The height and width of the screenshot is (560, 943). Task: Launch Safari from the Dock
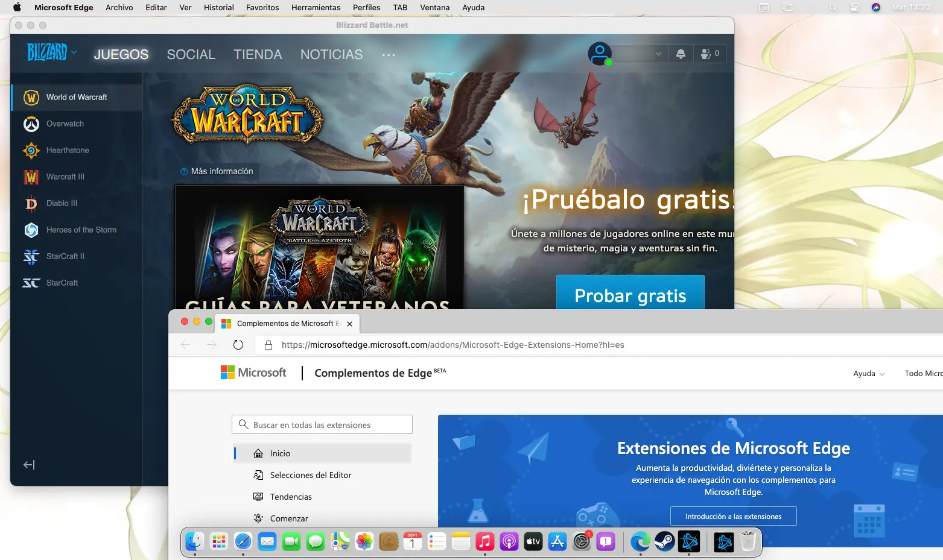(243, 541)
